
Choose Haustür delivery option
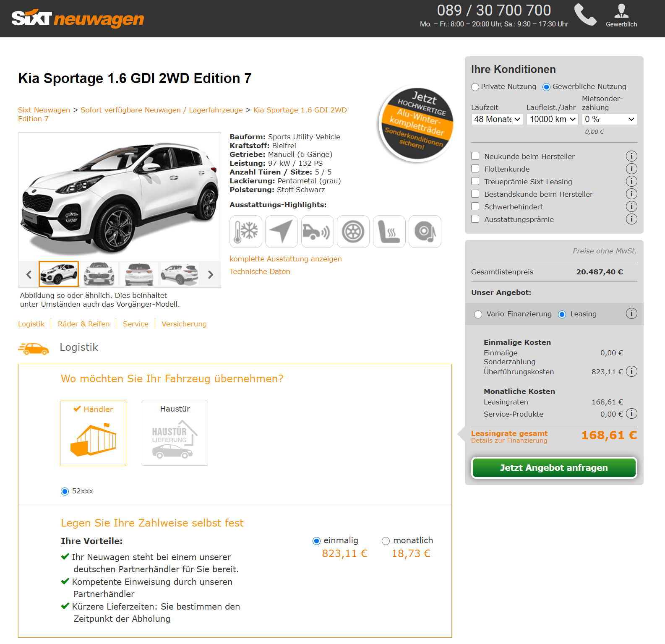(x=175, y=433)
